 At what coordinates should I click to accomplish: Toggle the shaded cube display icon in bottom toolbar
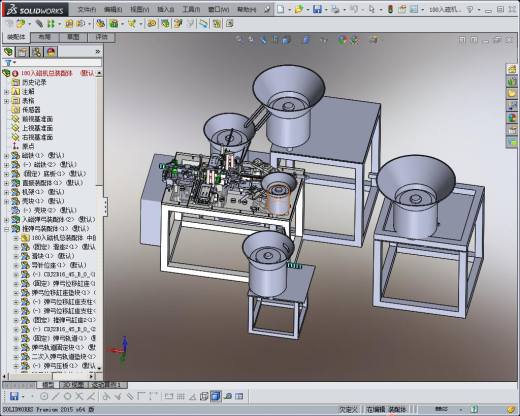point(216,396)
